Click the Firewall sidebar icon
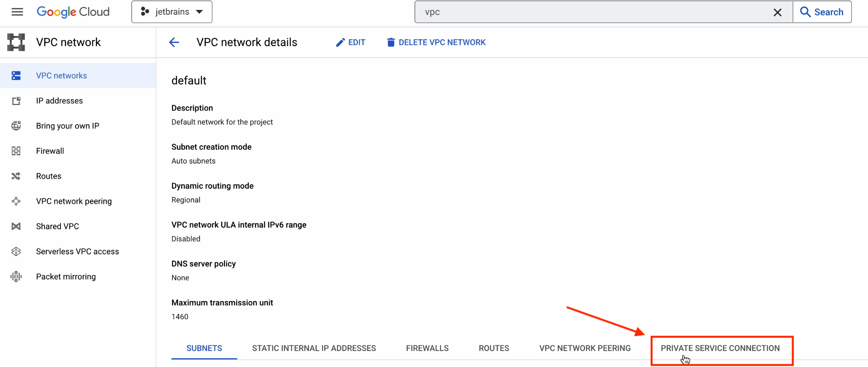This screenshot has height=367, width=868. (16, 151)
